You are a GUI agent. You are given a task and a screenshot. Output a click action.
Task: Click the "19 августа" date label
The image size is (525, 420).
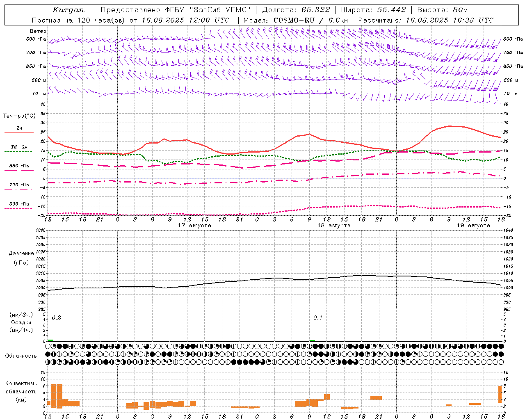[x=473, y=226]
